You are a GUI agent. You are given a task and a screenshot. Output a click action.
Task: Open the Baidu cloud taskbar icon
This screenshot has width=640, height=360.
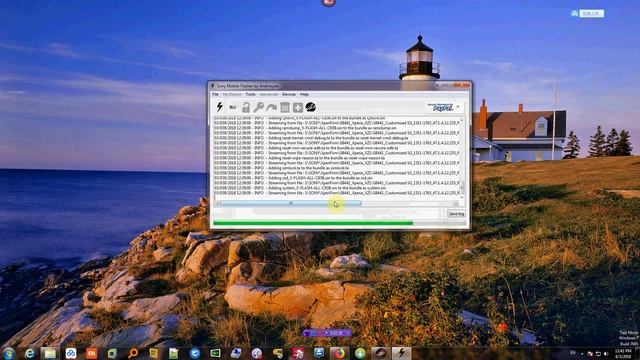coord(71,353)
